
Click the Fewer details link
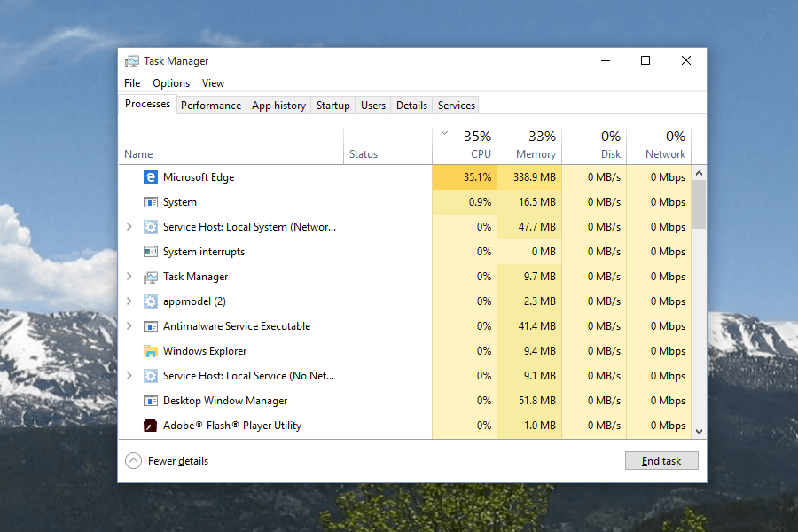pyautogui.click(x=178, y=461)
